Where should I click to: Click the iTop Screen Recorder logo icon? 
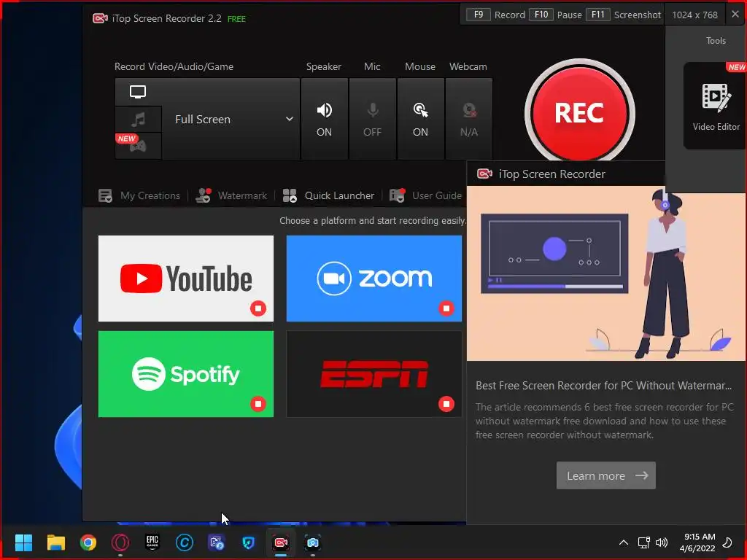100,18
